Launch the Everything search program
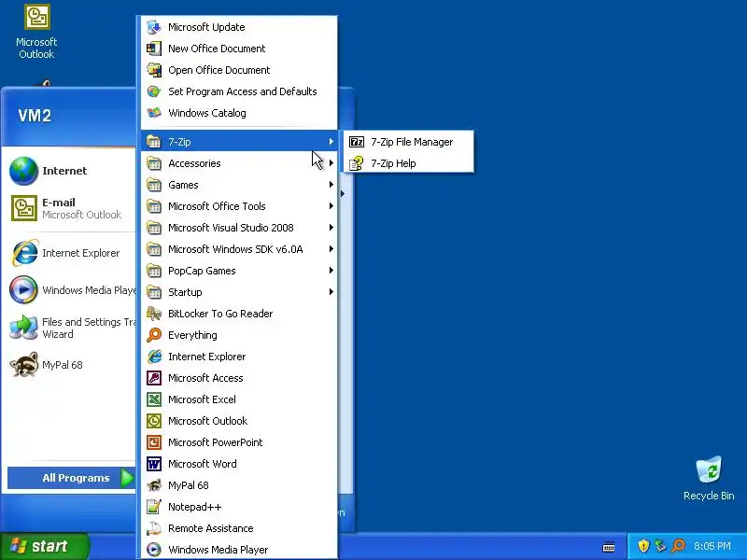Viewport: 747px width, 560px height. tap(239, 335)
